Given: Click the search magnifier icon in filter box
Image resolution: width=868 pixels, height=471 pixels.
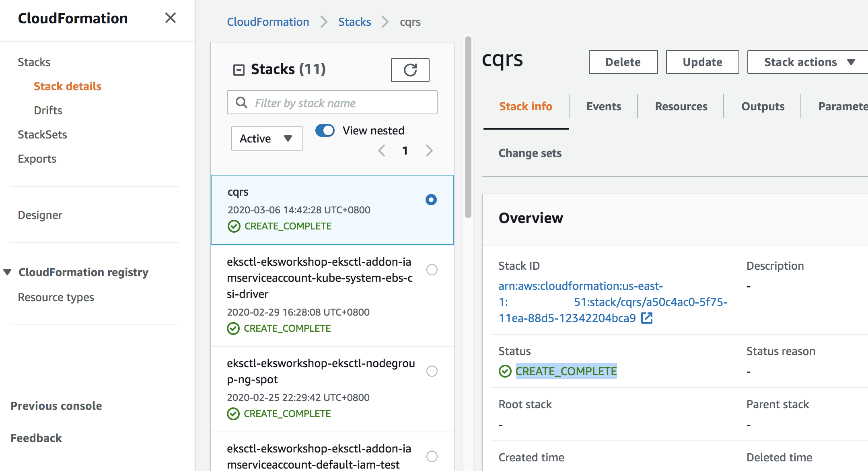Looking at the screenshot, I should (x=241, y=103).
